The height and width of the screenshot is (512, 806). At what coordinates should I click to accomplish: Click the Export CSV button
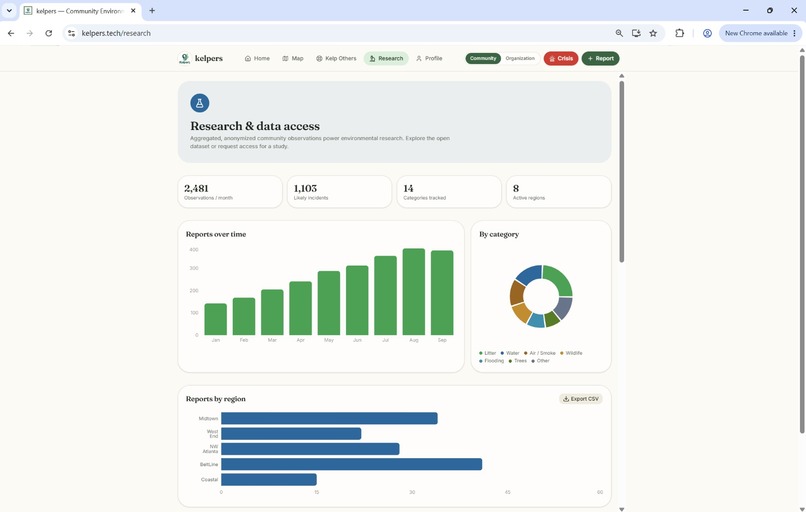581,399
